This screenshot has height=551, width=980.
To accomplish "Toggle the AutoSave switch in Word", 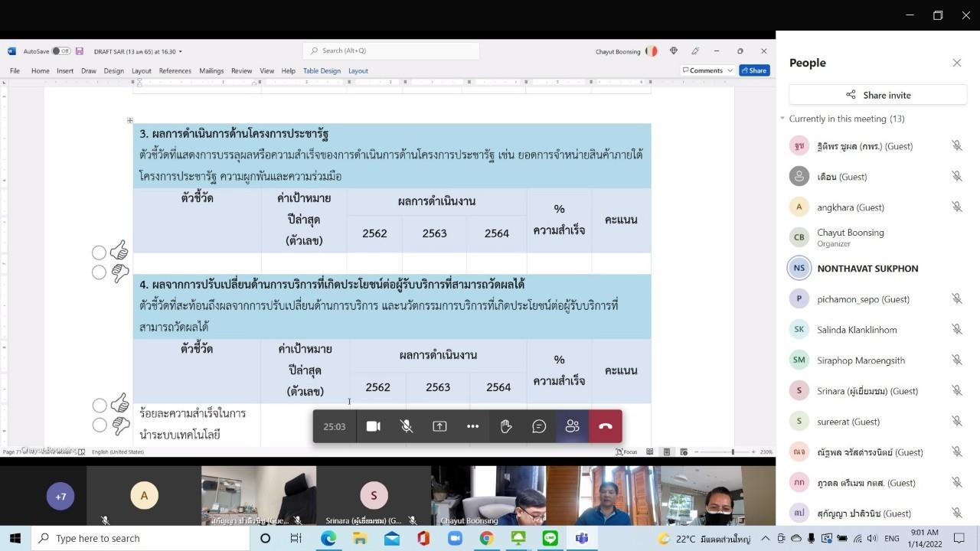I will (x=60, y=51).
